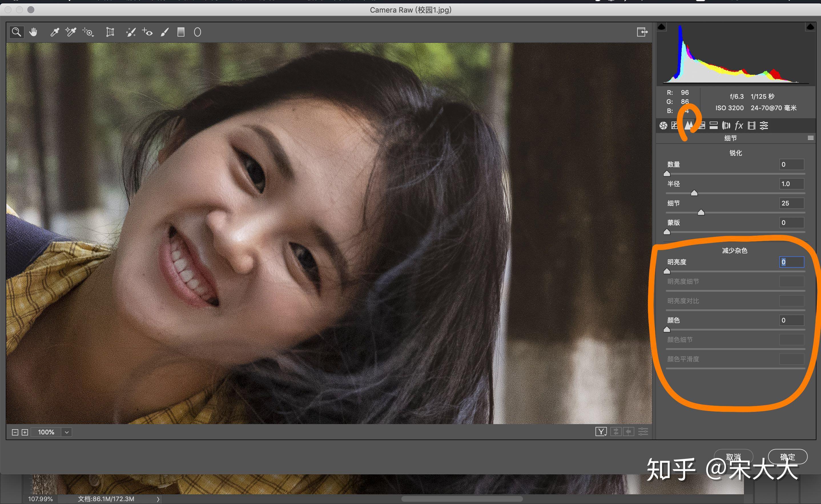
Task: Toggle before/after preview view (Y icon)
Action: point(601,432)
